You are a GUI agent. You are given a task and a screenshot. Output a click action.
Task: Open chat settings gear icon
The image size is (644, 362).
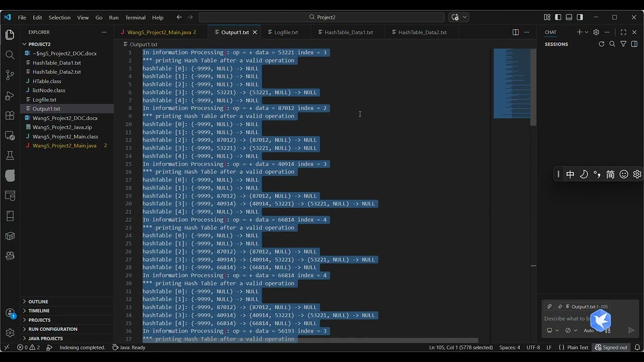(x=596, y=32)
